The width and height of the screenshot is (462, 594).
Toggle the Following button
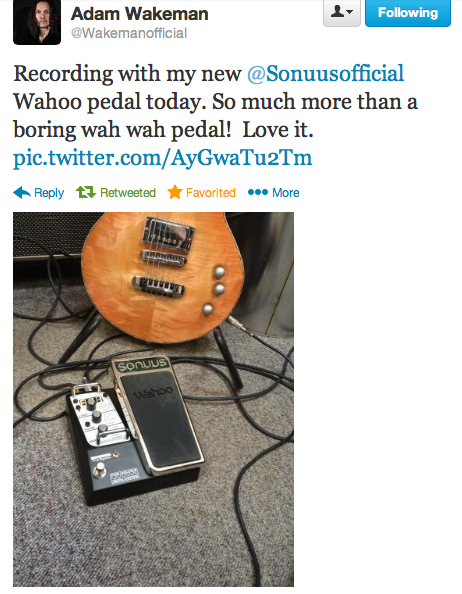coord(408,13)
